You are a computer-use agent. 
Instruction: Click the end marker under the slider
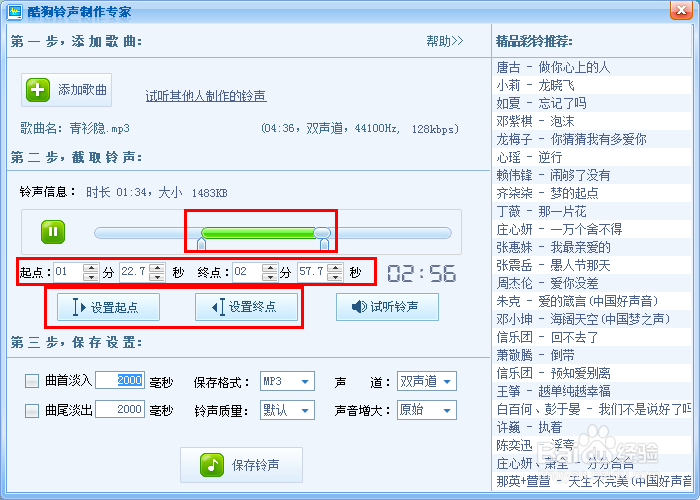[x=325, y=244]
